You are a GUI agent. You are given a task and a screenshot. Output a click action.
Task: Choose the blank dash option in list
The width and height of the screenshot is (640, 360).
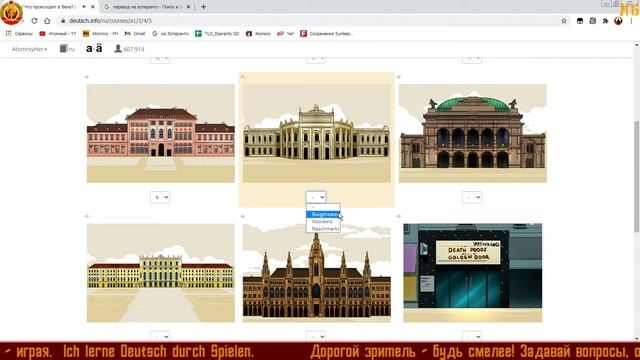coord(323,207)
